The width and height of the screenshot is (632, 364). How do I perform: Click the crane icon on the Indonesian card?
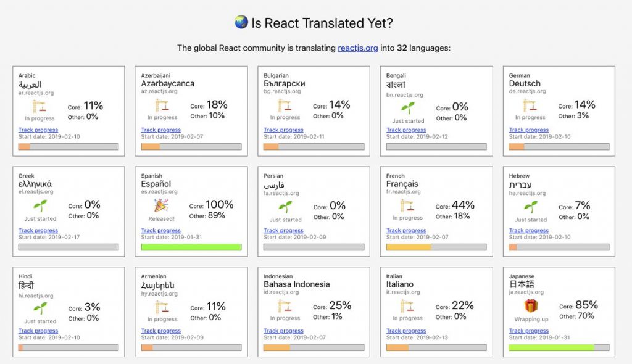pyautogui.click(x=285, y=307)
